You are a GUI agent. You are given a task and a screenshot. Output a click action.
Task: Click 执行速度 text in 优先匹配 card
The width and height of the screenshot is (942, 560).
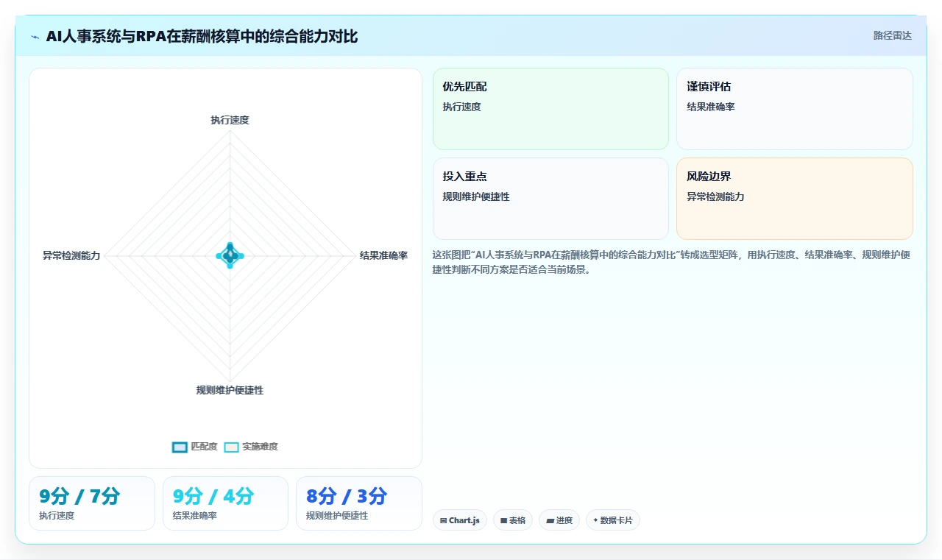461,107
